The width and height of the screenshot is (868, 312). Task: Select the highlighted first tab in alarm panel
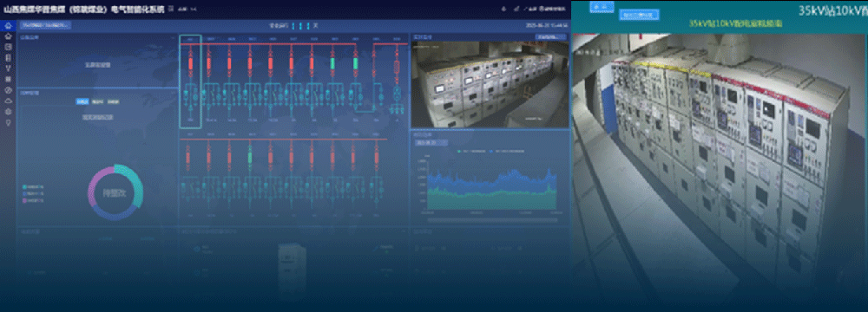[x=82, y=101]
